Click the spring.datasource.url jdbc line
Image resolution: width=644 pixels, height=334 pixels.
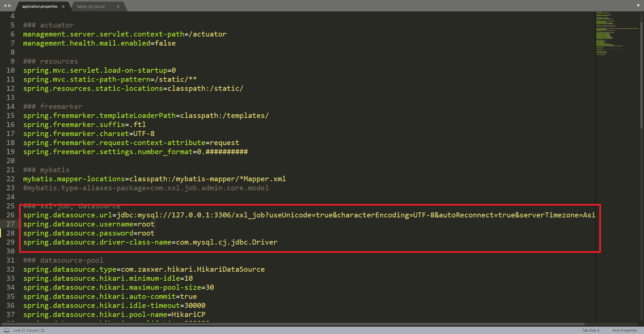pyautogui.click(x=309, y=215)
